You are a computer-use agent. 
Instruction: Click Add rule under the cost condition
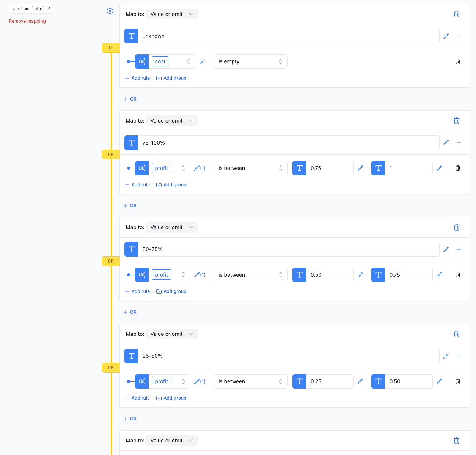(x=137, y=78)
